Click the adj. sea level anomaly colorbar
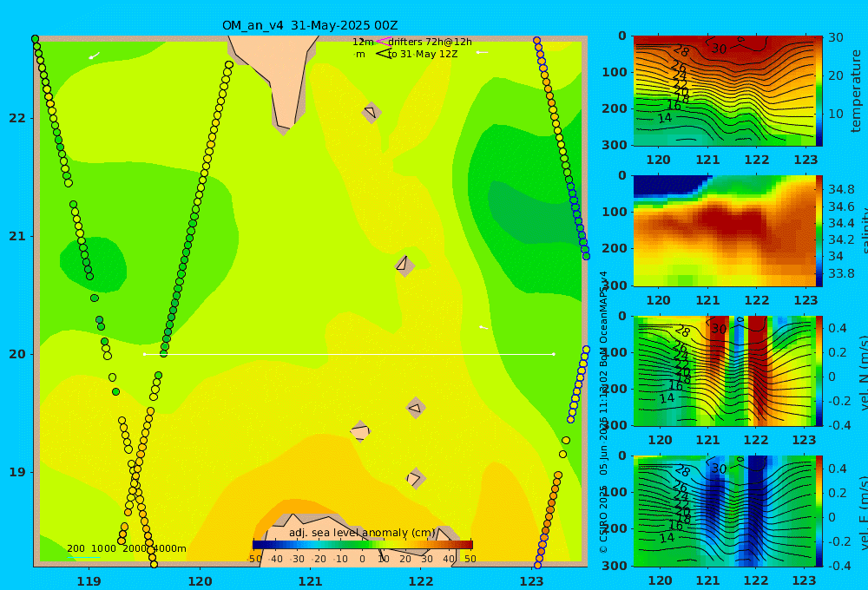This screenshot has width=868, height=590. [363, 545]
